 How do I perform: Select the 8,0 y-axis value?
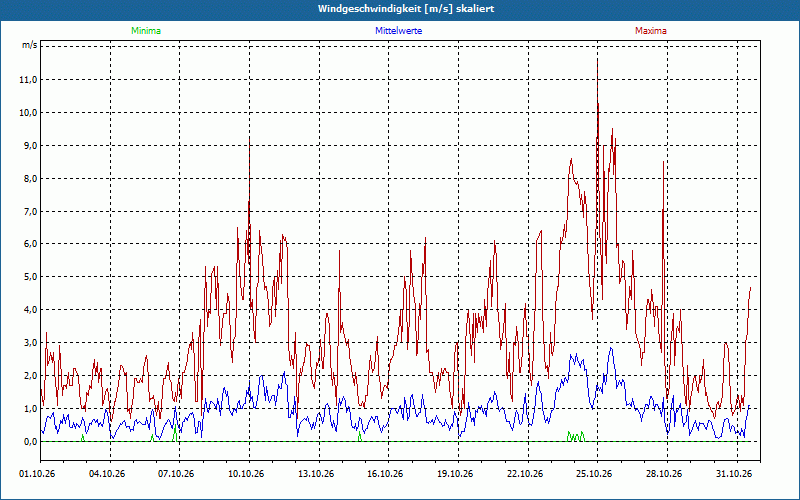click(30, 179)
